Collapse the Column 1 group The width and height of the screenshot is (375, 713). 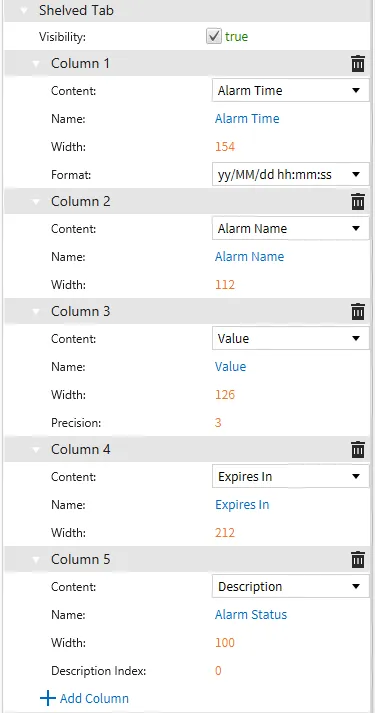(36, 64)
